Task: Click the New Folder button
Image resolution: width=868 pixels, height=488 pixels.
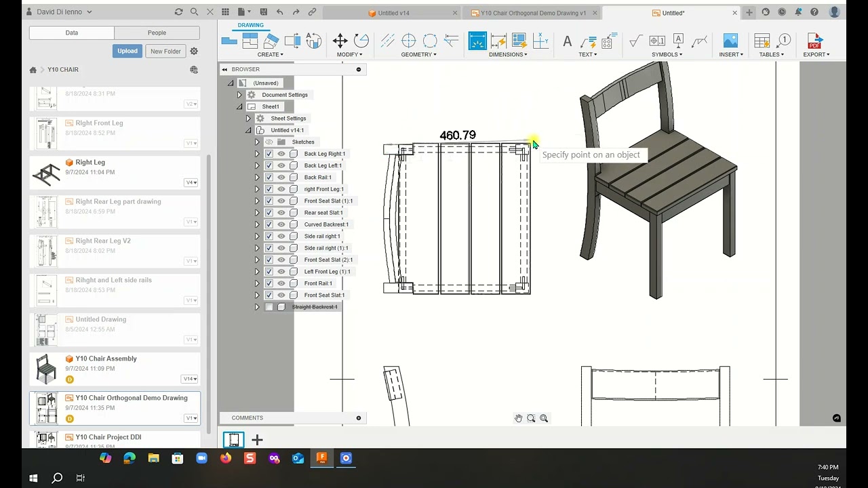Action: click(x=165, y=51)
